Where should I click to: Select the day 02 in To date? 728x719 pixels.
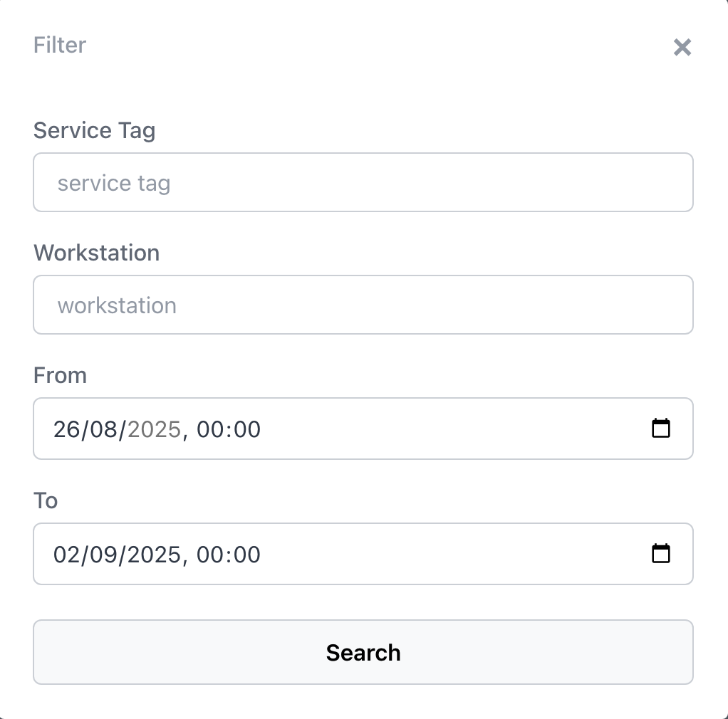(x=67, y=555)
